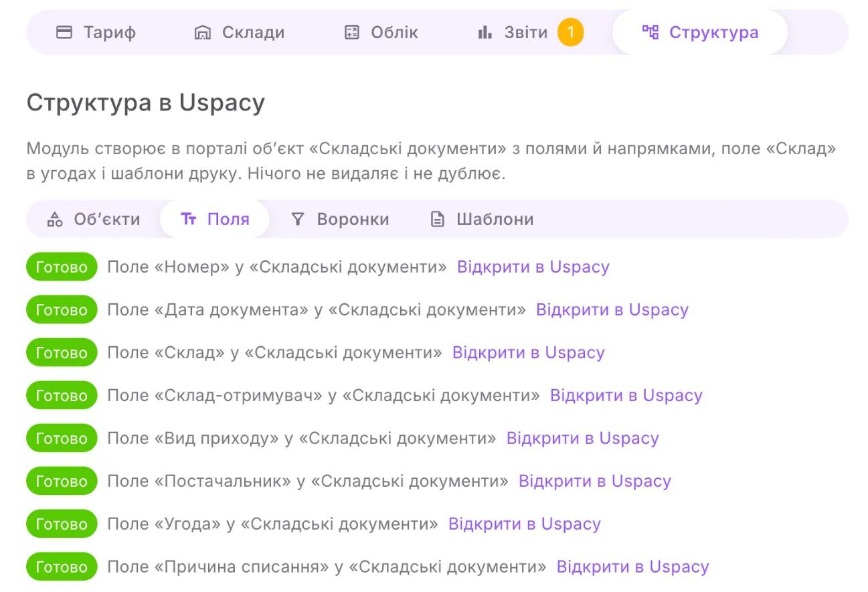868x592 pixels.
Task: Click the Готово badge for «Постачальник»
Action: [62, 481]
